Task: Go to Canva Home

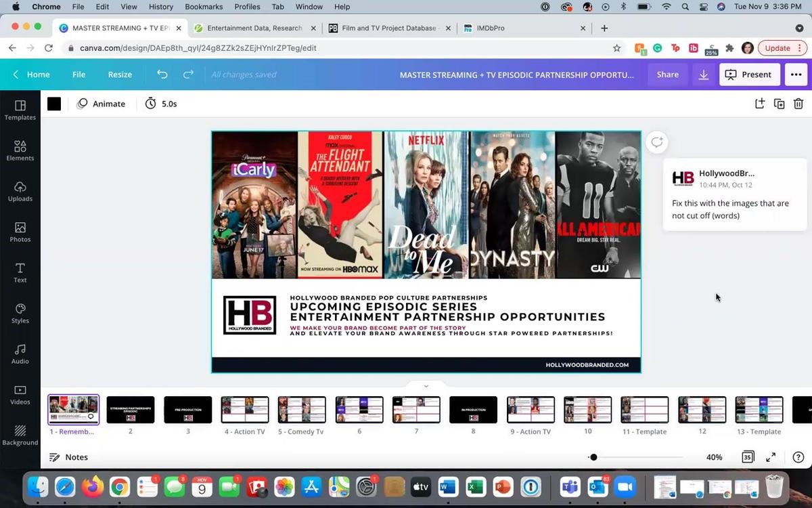Action: click(31, 75)
